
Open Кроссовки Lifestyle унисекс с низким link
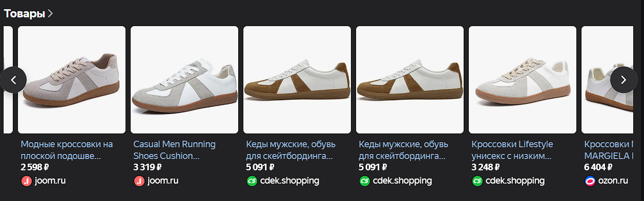click(512, 150)
